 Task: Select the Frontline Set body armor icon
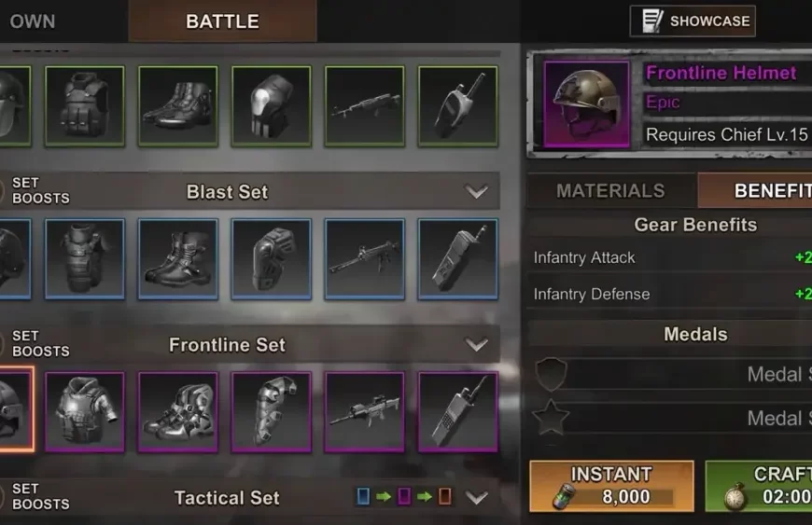[x=85, y=412]
